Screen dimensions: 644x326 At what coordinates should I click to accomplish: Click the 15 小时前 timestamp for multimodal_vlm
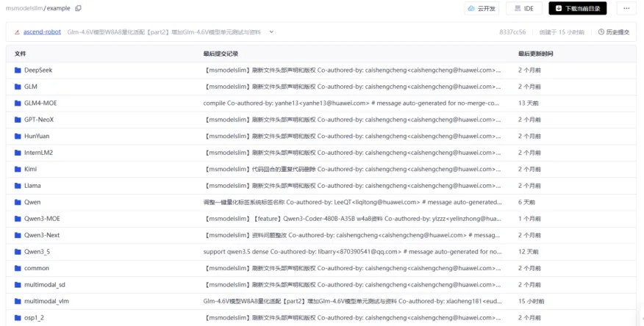tap(531, 301)
